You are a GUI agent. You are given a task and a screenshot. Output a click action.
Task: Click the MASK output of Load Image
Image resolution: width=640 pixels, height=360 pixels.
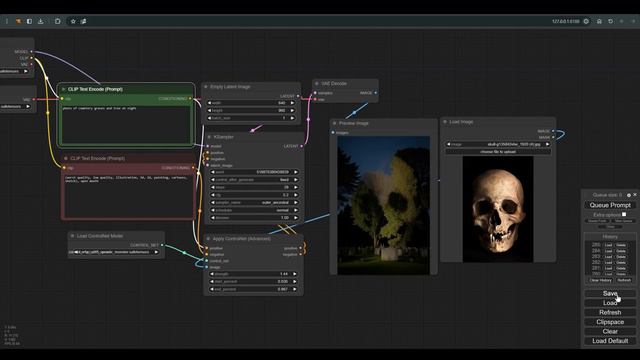553,138
